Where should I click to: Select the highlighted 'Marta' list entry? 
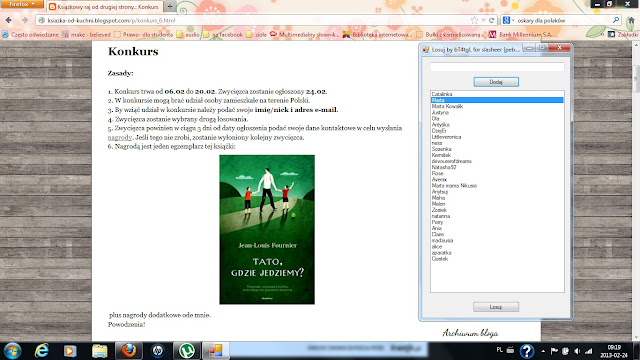497,100
